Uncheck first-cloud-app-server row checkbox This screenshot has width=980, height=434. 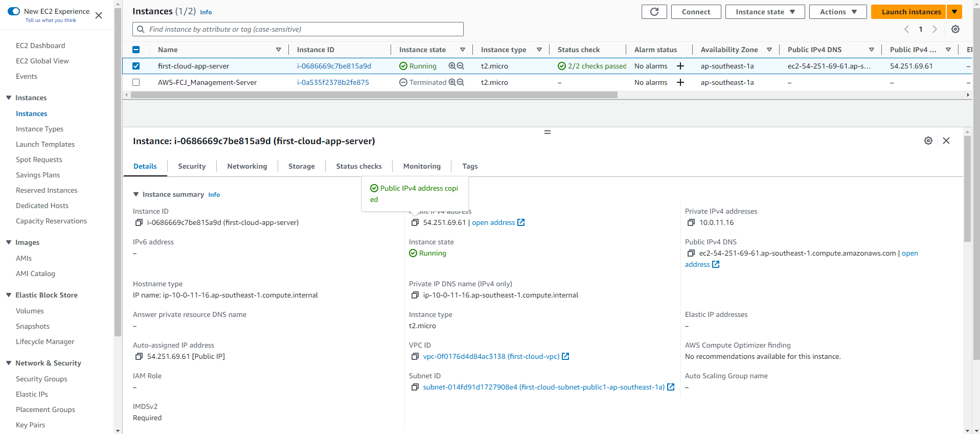point(136,66)
